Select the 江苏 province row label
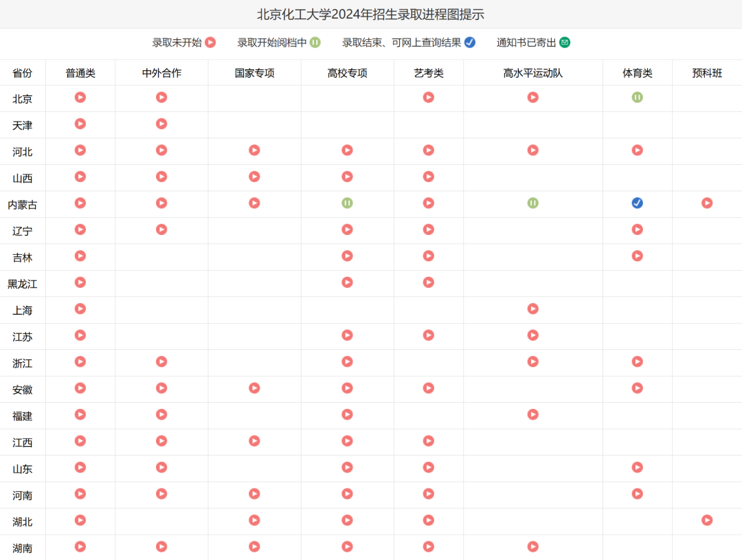 (x=22, y=337)
